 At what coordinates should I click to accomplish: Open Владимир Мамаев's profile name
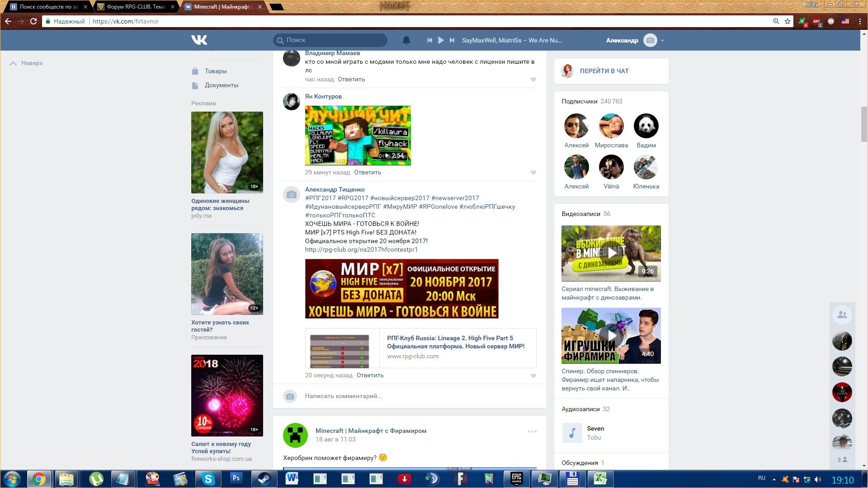coord(332,53)
